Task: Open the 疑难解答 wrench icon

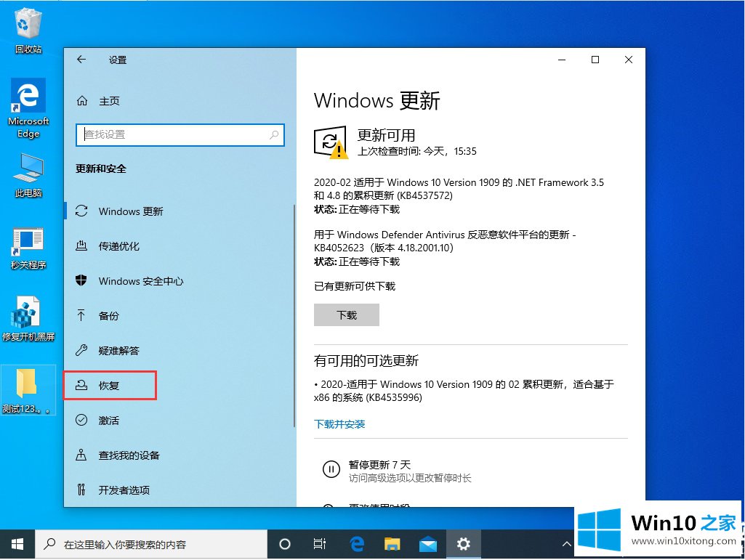Action: [x=81, y=351]
